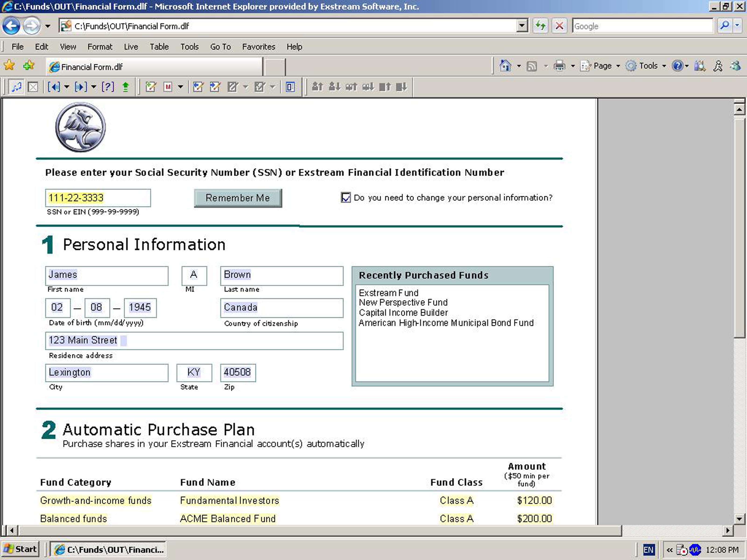Screen dimensions: 747x560
Task: Click the Print icon in command bar
Action: point(559,66)
